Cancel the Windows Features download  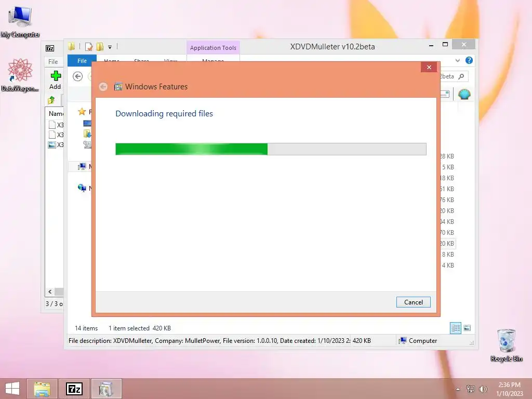[413, 302]
